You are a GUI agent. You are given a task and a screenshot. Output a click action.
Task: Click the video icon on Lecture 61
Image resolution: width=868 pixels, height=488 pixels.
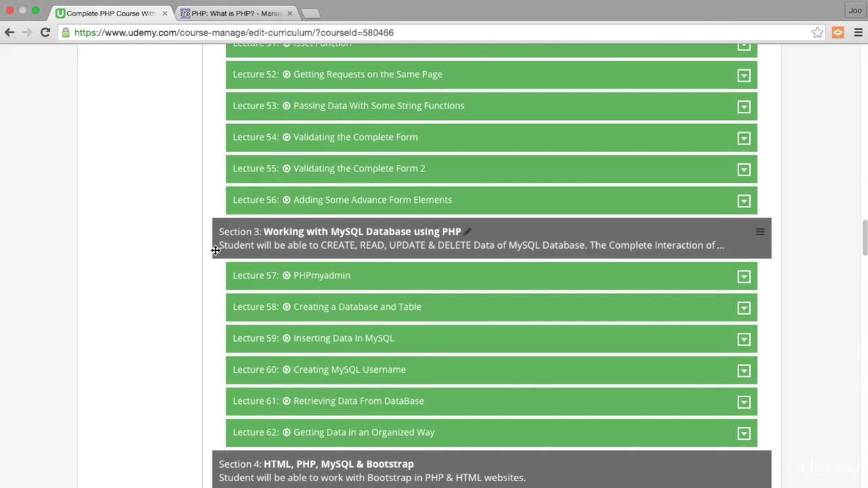click(x=287, y=401)
